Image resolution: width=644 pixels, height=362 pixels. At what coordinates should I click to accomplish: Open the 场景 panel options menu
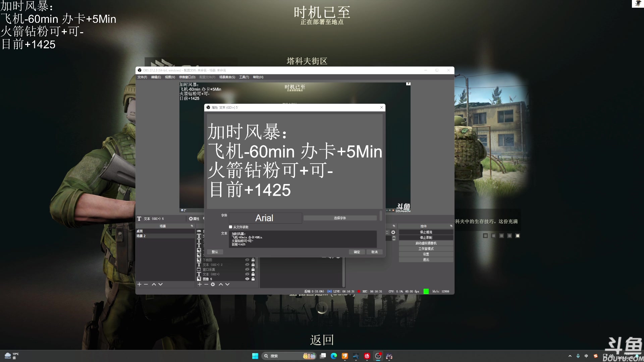tap(192, 226)
